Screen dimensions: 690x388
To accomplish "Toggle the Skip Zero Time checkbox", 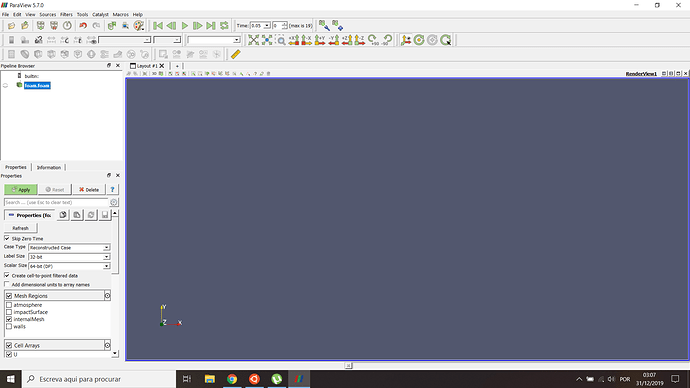I will (x=7, y=238).
